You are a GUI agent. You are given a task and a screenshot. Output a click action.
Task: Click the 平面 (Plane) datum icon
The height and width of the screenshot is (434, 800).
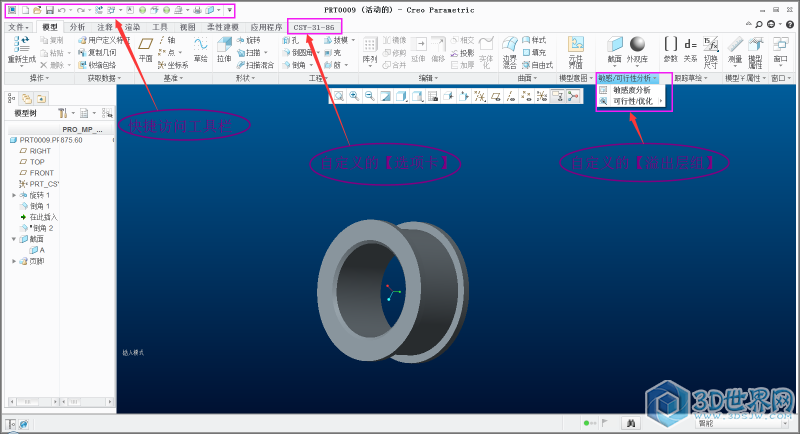click(x=146, y=46)
